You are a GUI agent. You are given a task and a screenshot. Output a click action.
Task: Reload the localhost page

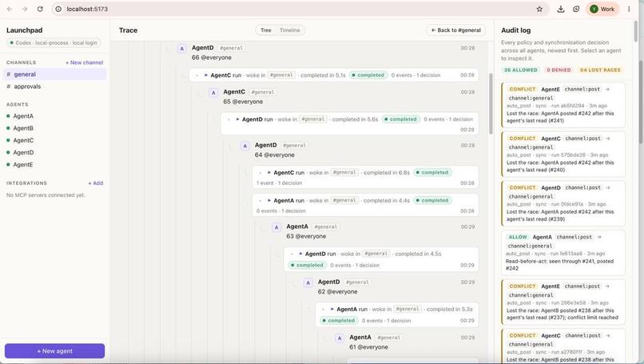point(40,9)
